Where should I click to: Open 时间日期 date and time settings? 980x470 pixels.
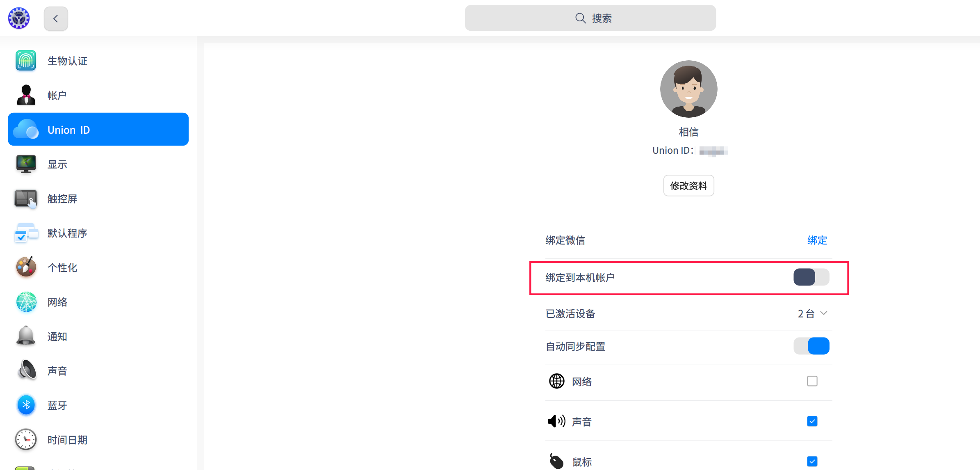(x=67, y=439)
